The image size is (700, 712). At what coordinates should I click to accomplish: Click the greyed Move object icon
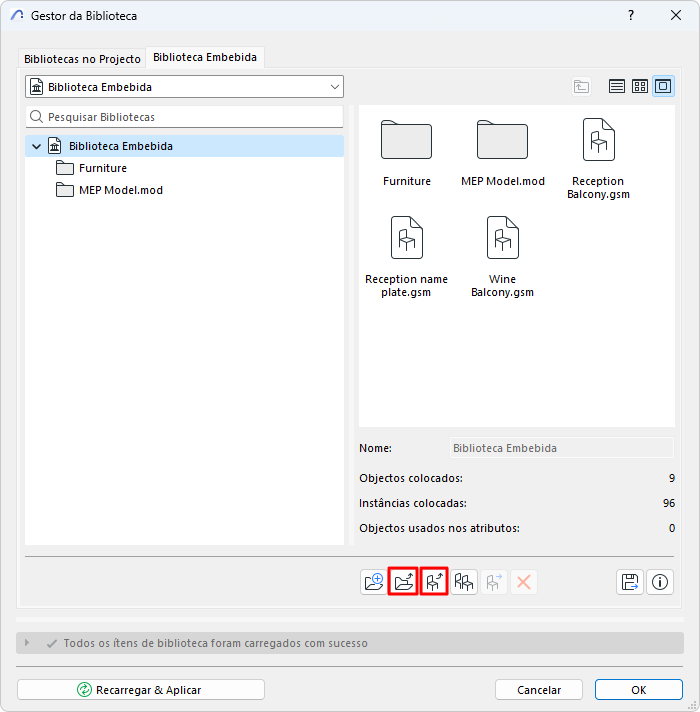point(494,582)
